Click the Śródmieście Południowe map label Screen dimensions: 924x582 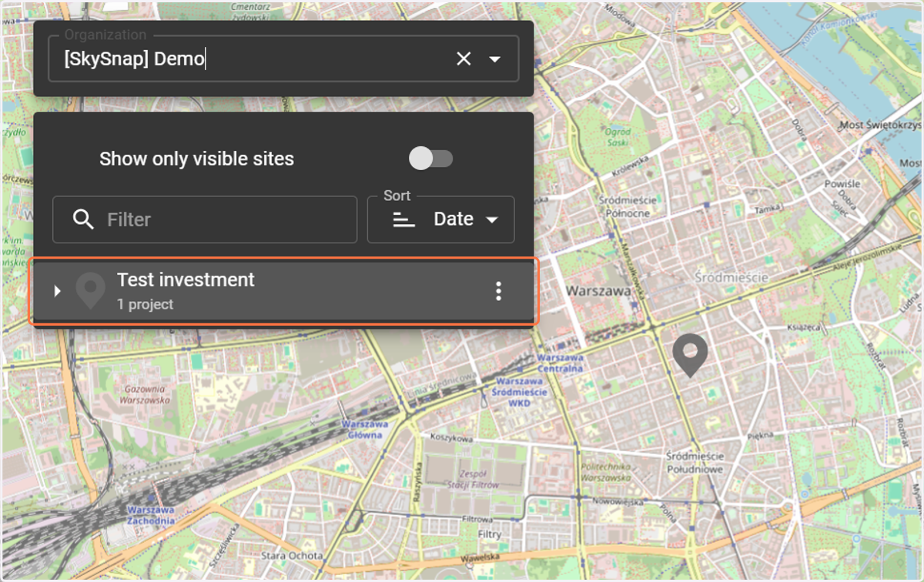click(695, 463)
